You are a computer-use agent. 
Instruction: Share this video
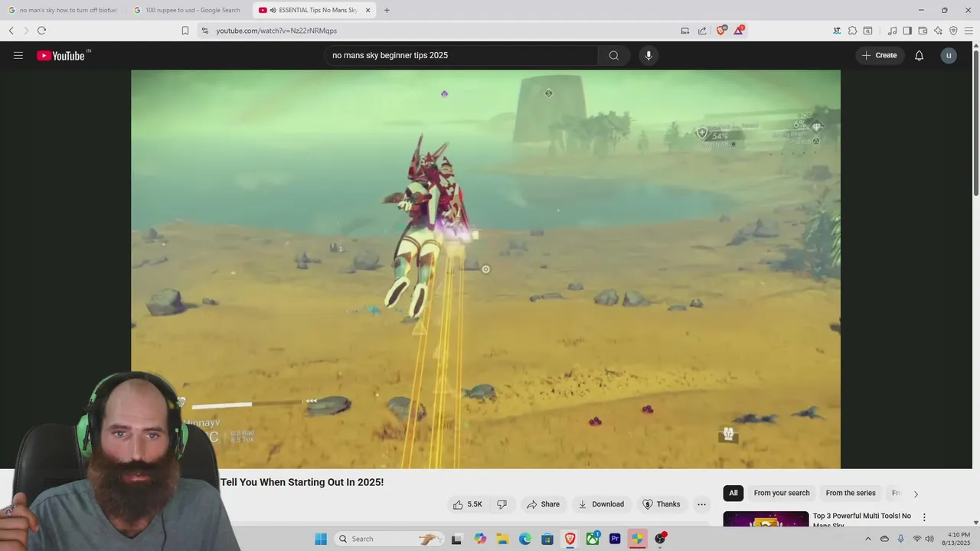[543, 504]
